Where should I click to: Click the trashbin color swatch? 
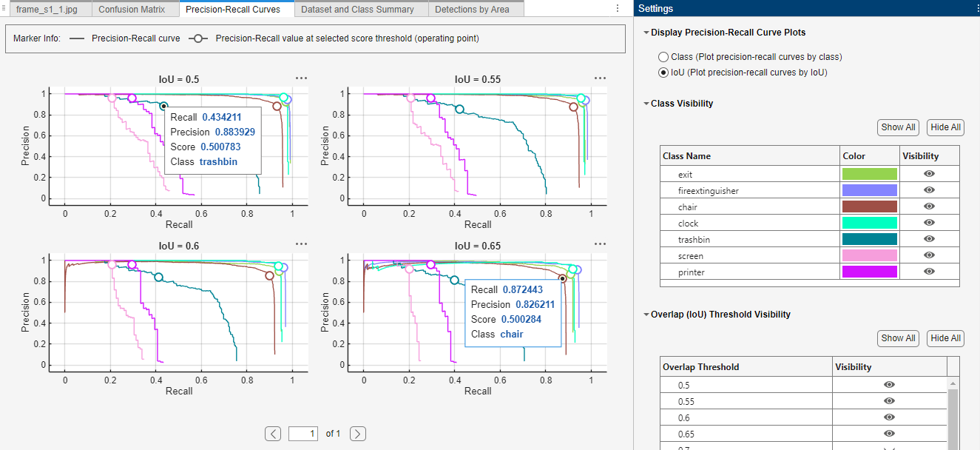[x=869, y=239]
